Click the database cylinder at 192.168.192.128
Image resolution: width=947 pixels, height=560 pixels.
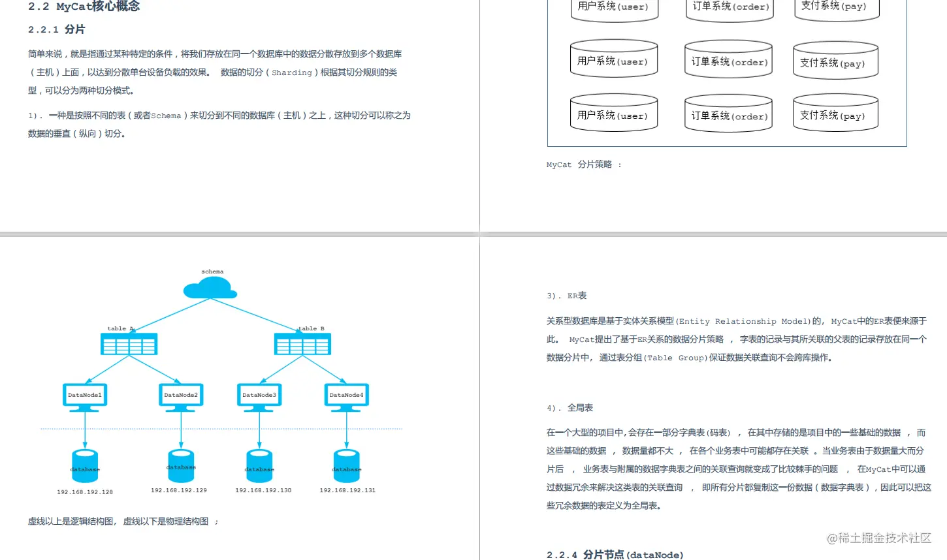pyautogui.click(x=85, y=463)
